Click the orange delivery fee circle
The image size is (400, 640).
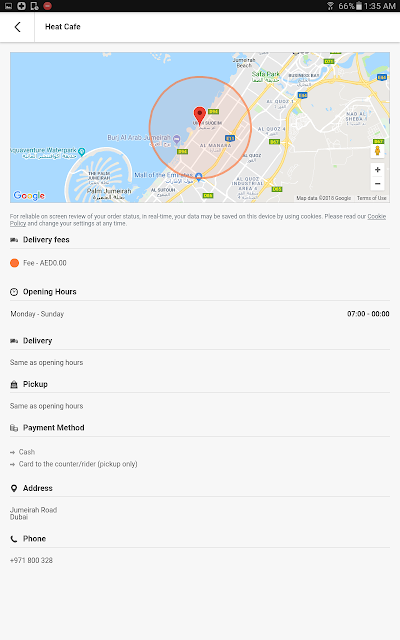(x=14, y=263)
